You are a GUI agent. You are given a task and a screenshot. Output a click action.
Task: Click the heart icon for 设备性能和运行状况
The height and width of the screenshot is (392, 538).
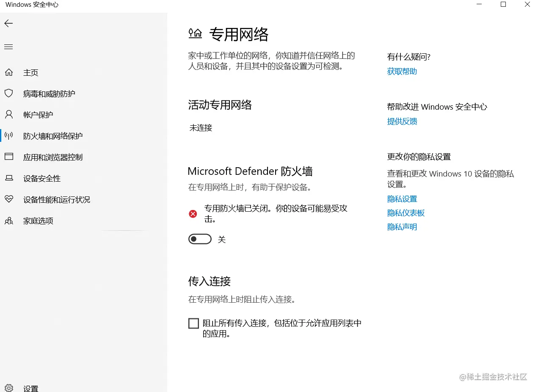click(x=9, y=199)
